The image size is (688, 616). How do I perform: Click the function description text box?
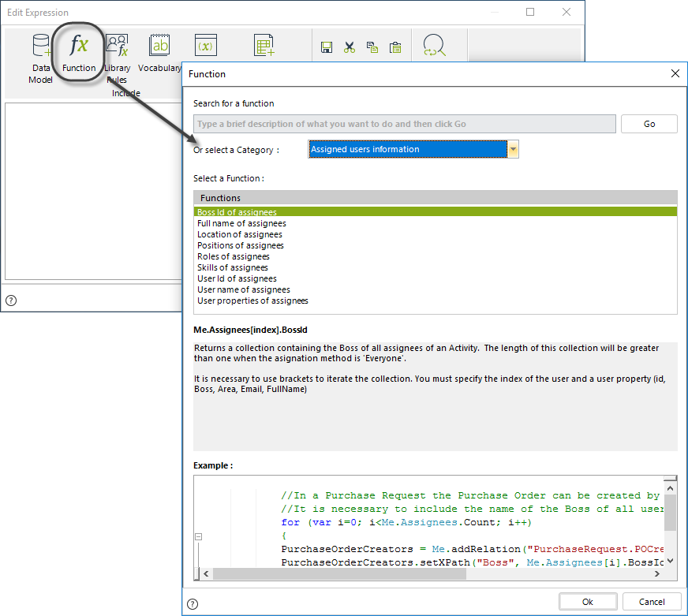tap(436, 396)
